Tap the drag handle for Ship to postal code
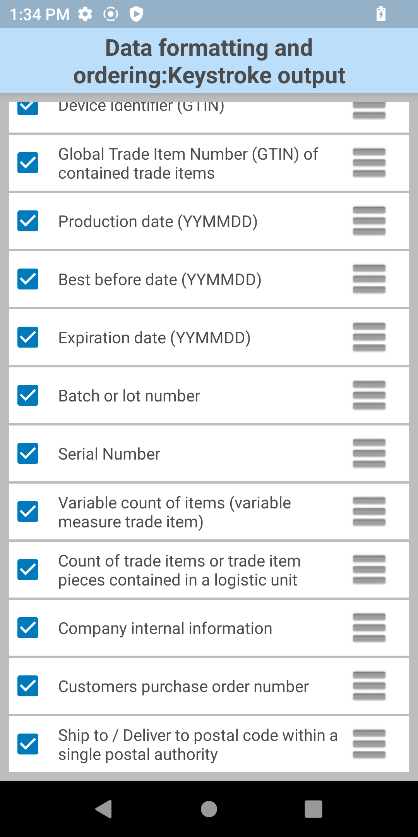This screenshot has width=418, height=837. 369,745
